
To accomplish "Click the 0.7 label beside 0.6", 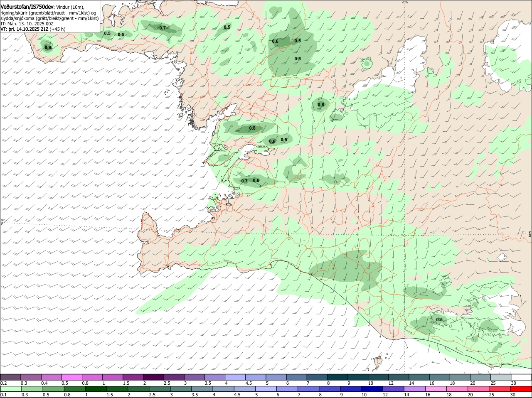I will coord(244,181).
